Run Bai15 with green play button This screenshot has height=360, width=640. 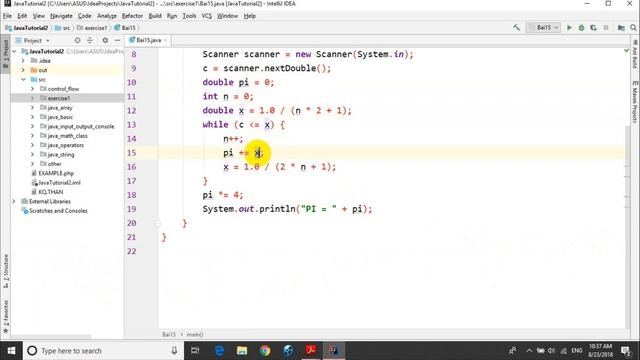[x=569, y=28]
